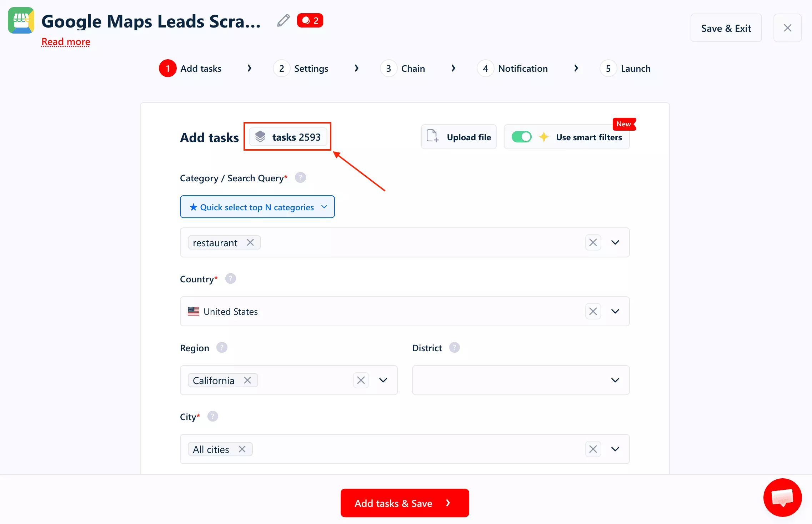The width and height of the screenshot is (812, 524).
Task: Go to step 2 Settings
Action: pyautogui.click(x=301, y=68)
